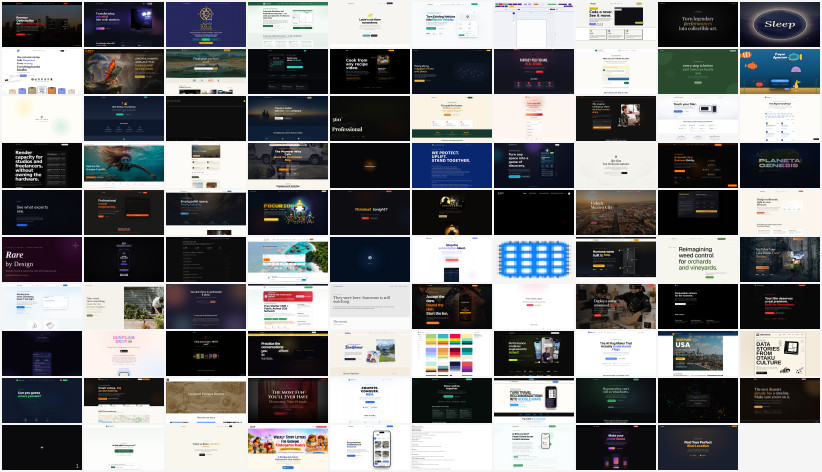
Task: Open the 'Reimagining weed control' thumbnail
Action: (x=698, y=260)
